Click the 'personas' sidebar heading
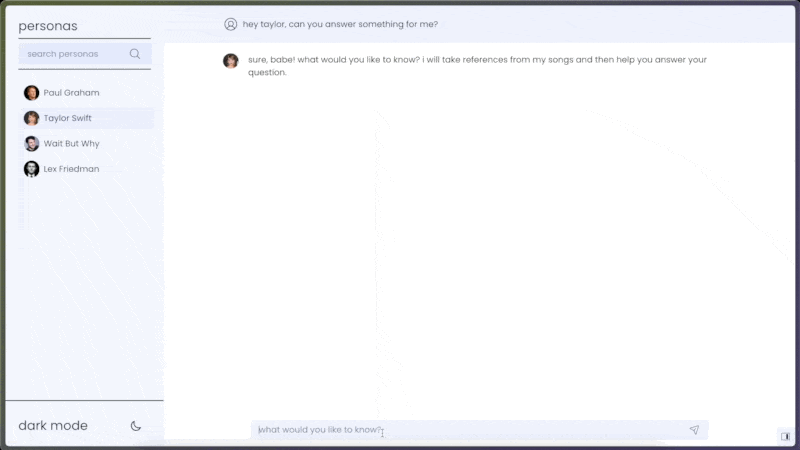The height and width of the screenshot is (450, 800). point(48,26)
